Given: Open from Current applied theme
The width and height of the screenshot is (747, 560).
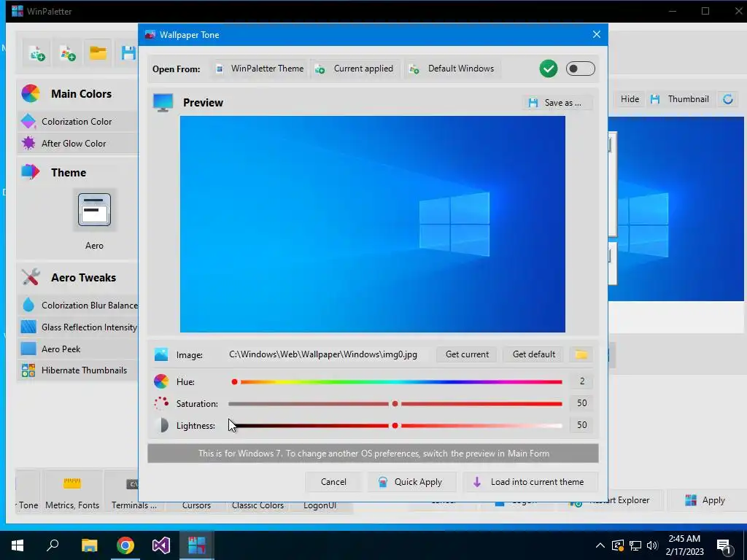Looking at the screenshot, I should click(x=355, y=69).
